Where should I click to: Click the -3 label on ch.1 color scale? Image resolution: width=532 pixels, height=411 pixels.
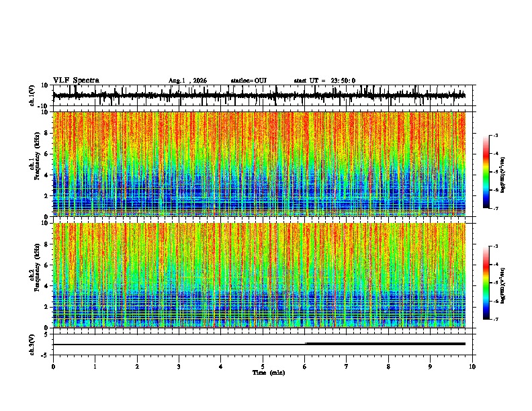[x=496, y=135]
